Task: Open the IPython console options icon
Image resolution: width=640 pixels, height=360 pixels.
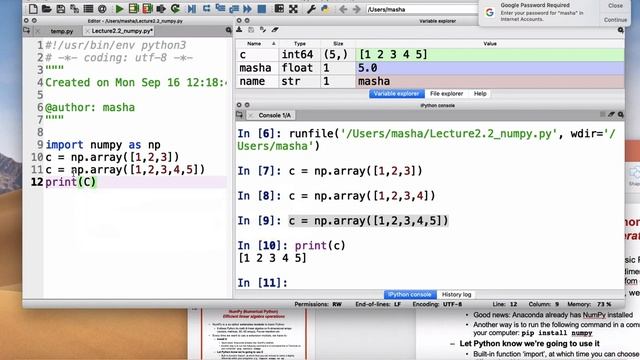Action: click(x=620, y=115)
